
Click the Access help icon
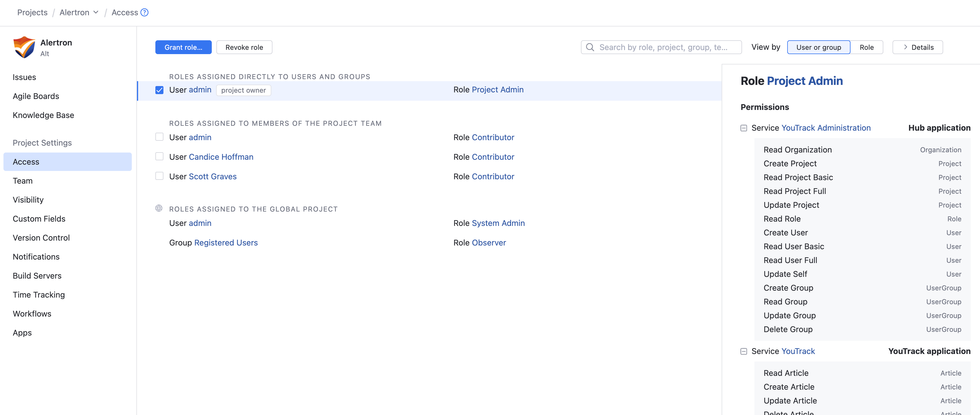(144, 12)
